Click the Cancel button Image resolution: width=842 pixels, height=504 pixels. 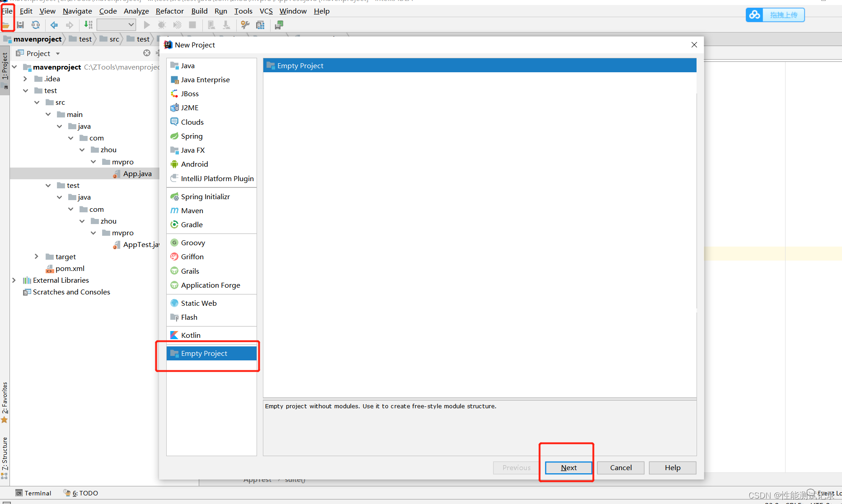click(x=621, y=468)
